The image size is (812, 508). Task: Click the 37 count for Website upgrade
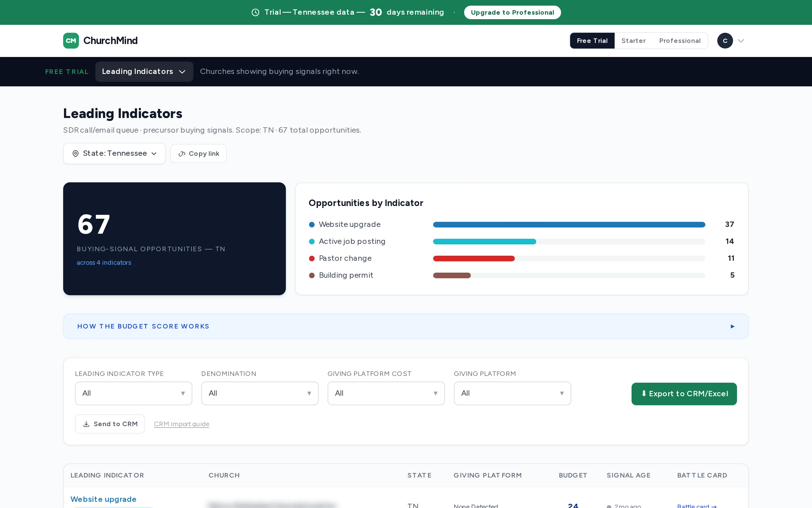coord(729,224)
